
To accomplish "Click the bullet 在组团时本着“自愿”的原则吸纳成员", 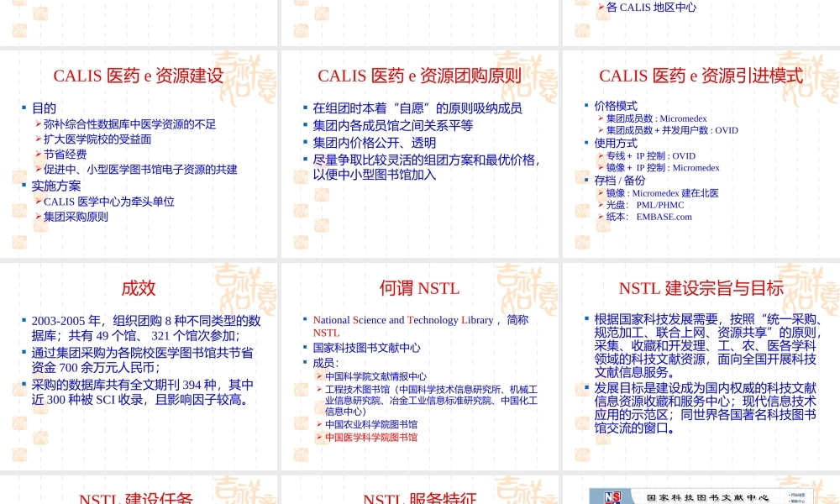I will [x=417, y=108].
